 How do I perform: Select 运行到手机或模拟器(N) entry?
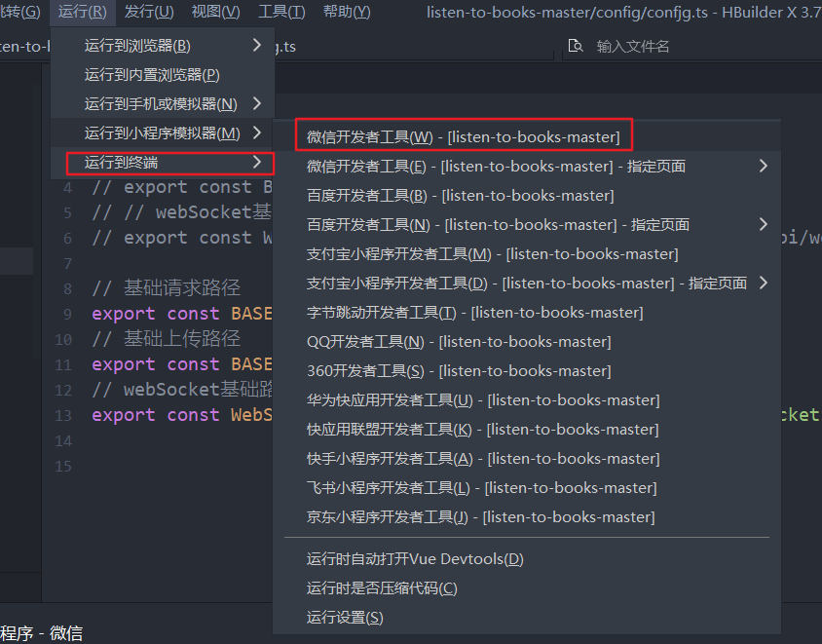coord(163,104)
